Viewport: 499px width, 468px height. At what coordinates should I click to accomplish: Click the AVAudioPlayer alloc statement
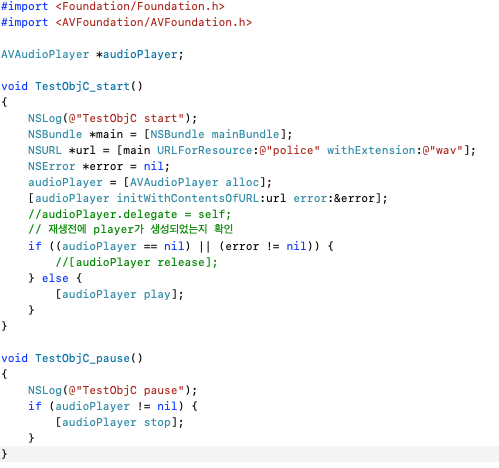(x=150, y=182)
